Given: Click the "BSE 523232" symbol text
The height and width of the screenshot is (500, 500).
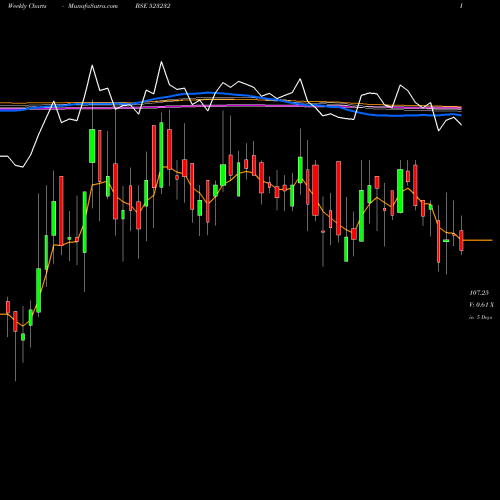Looking at the screenshot, I should (153, 6).
